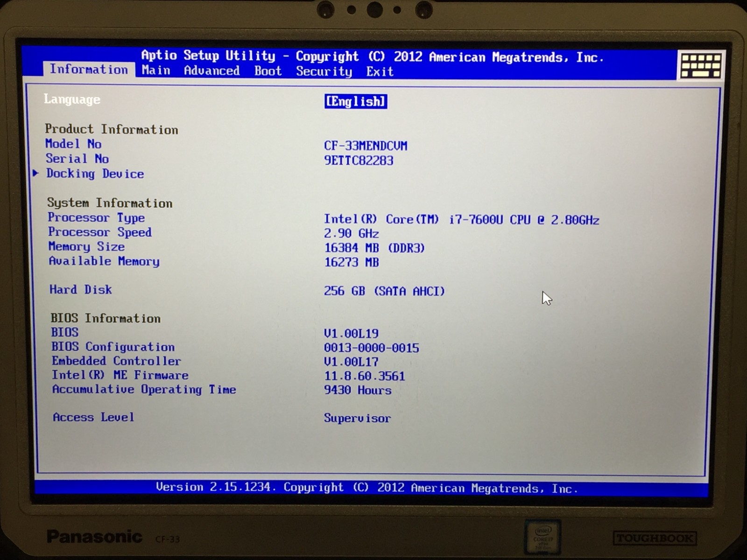747x560 pixels.
Task: Click the 16273 MB value
Action: 352,262
